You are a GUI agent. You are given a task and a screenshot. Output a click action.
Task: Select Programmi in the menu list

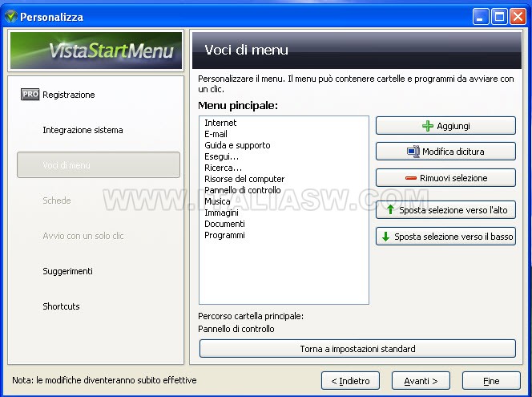pyautogui.click(x=224, y=235)
